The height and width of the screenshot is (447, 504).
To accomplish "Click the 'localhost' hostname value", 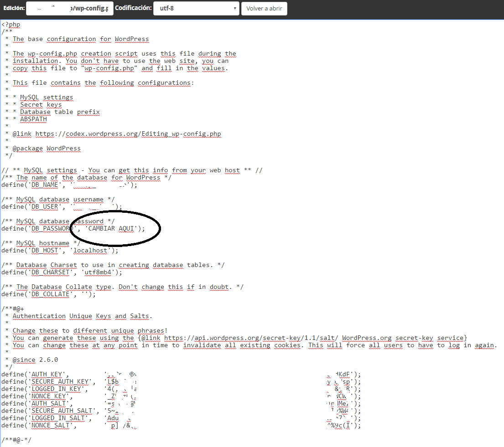I will [x=90, y=251].
